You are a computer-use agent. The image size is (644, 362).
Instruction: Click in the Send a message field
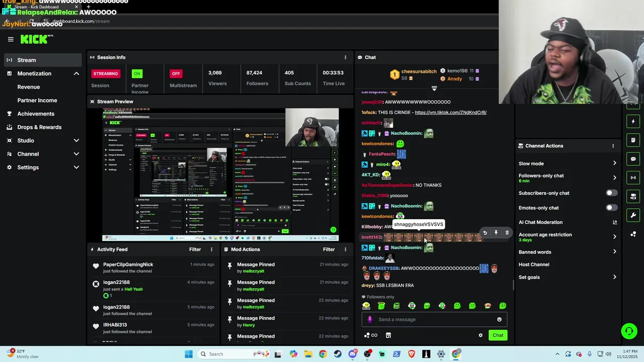(x=434, y=319)
